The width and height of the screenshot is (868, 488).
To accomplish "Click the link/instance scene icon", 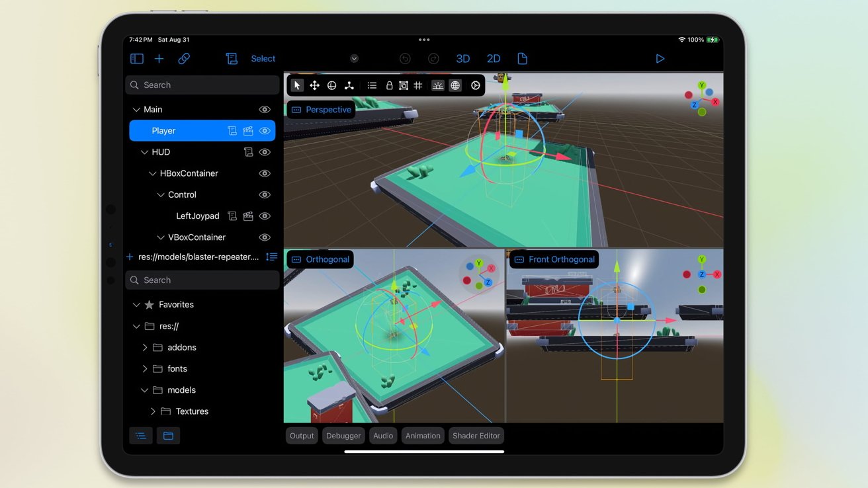I will click(184, 59).
